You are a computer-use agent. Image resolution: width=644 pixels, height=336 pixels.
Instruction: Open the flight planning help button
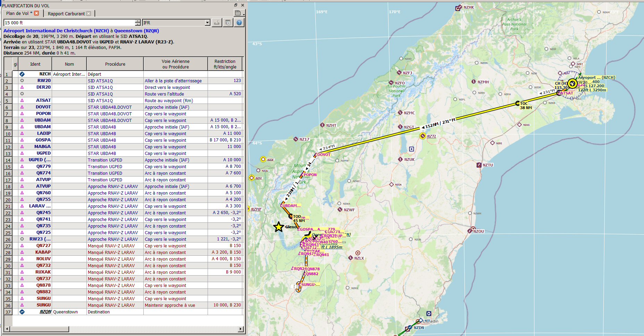[x=239, y=23]
